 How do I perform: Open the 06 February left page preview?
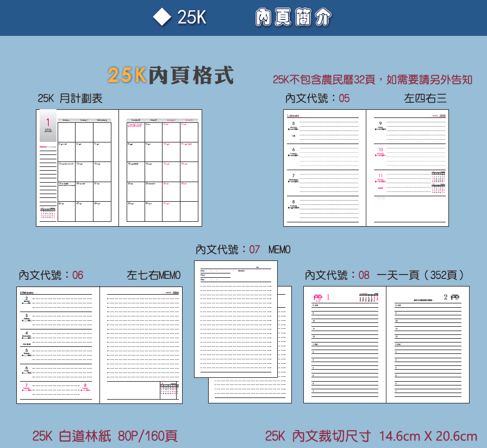(x=58, y=345)
